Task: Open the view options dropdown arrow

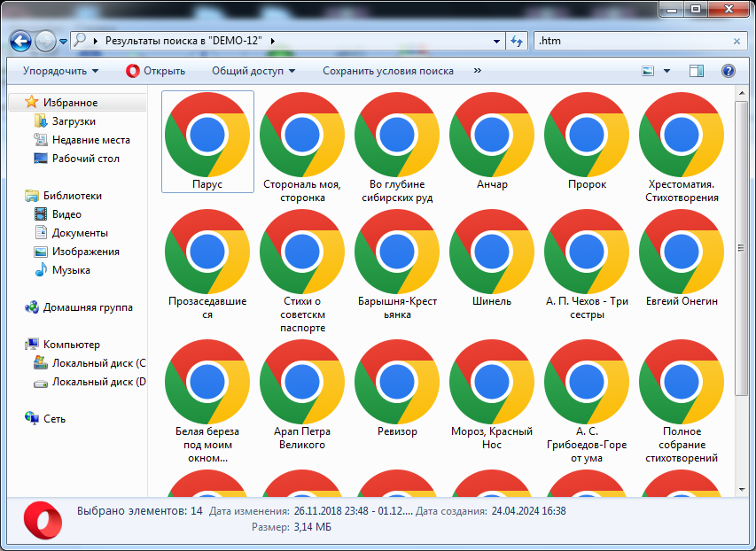Action: click(x=666, y=71)
